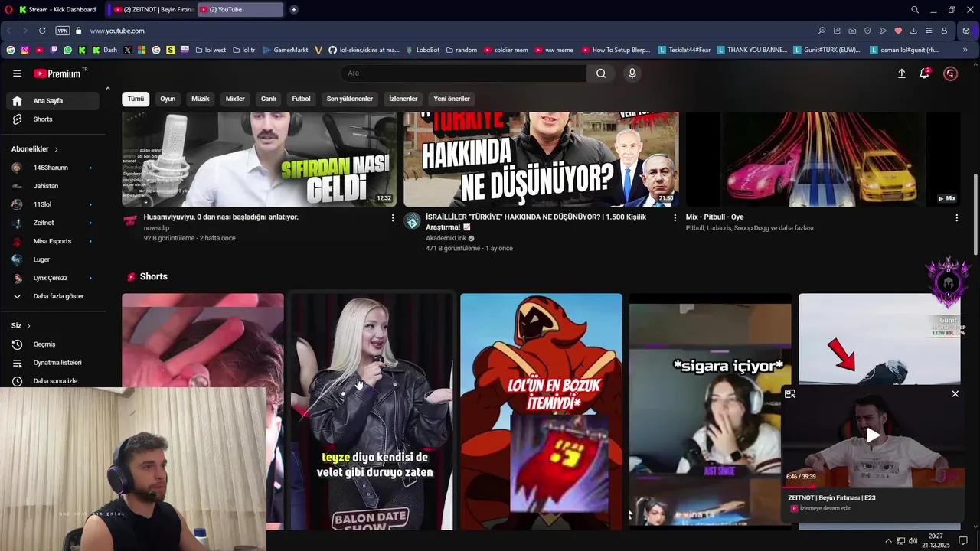Select the Oyun filter chip
980x551 pixels.
pyautogui.click(x=168, y=99)
